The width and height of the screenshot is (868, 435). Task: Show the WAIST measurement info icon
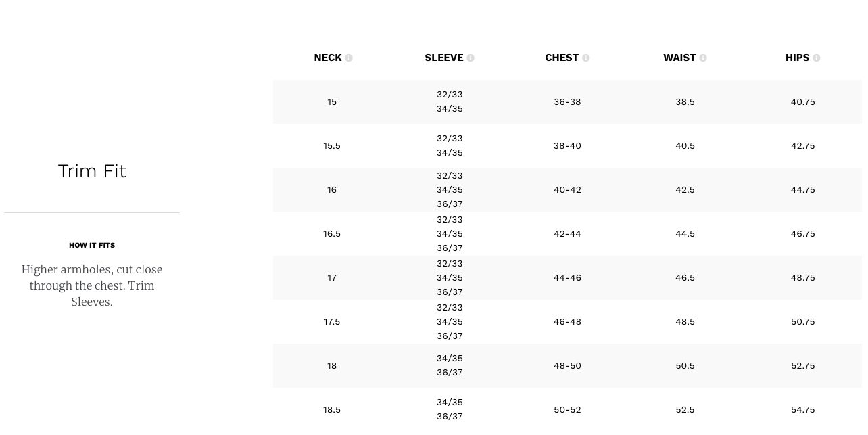point(703,58)
